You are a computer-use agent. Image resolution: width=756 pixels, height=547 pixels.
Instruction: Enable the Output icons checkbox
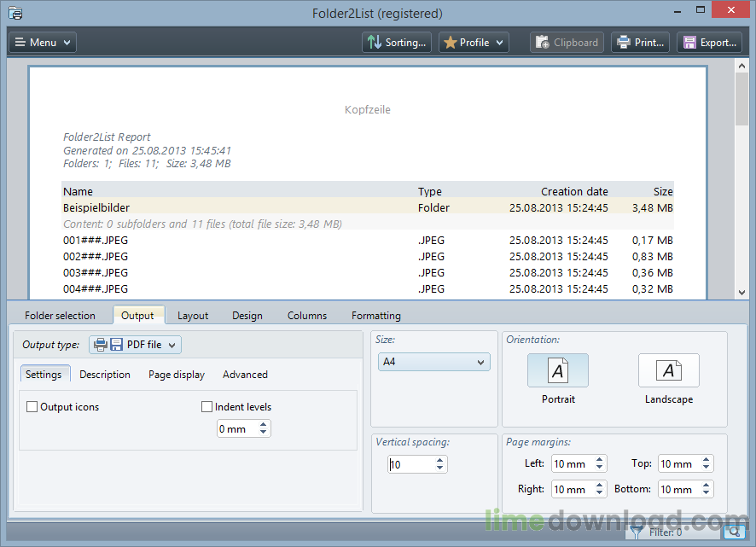point(32,407)
